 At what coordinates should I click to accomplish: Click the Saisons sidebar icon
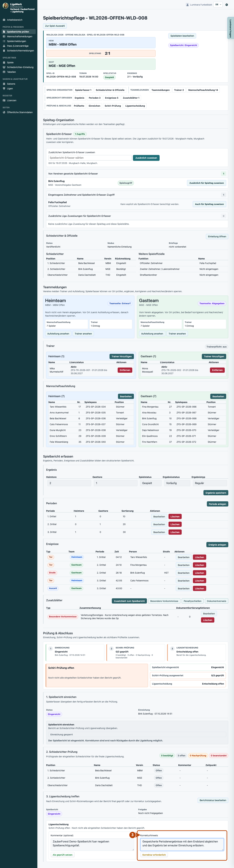(x=4, y=83)
